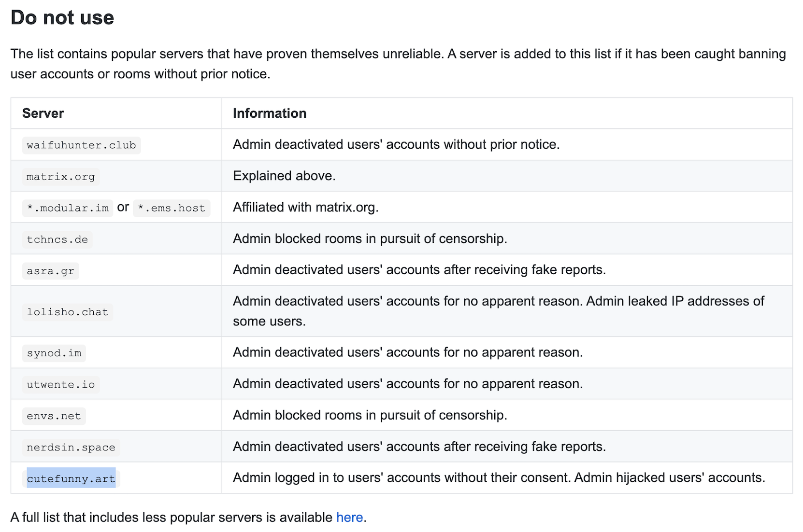Click the nerdsin.space server name

coord(71,448)
